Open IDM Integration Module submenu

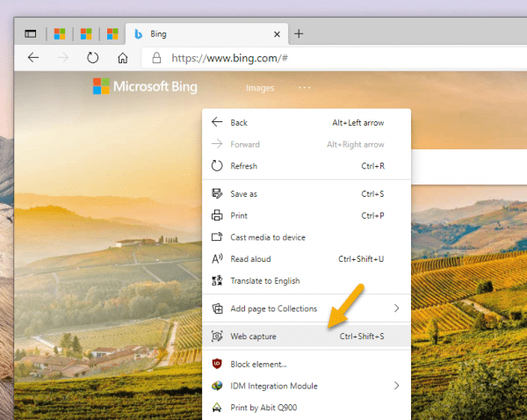coord(307,386)
